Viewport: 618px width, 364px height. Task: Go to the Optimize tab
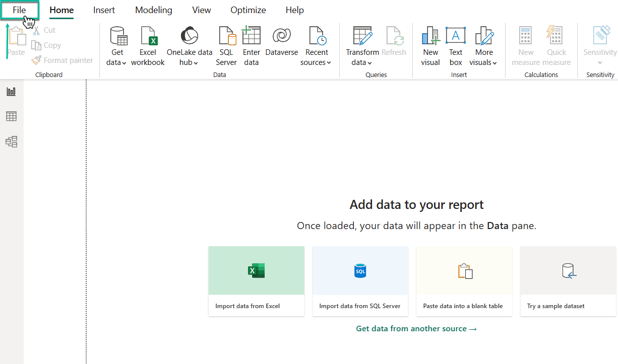(248, 10)
